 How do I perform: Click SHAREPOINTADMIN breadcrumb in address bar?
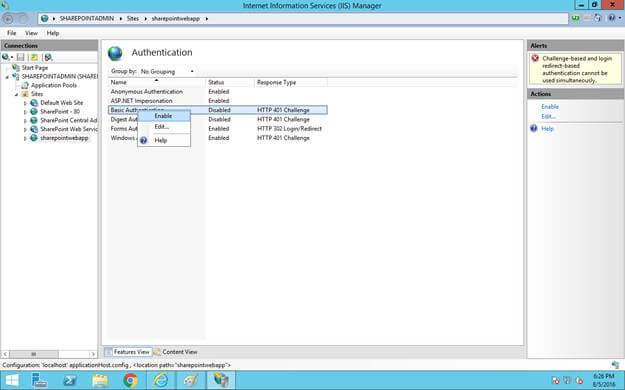click(x=86, y=19)
